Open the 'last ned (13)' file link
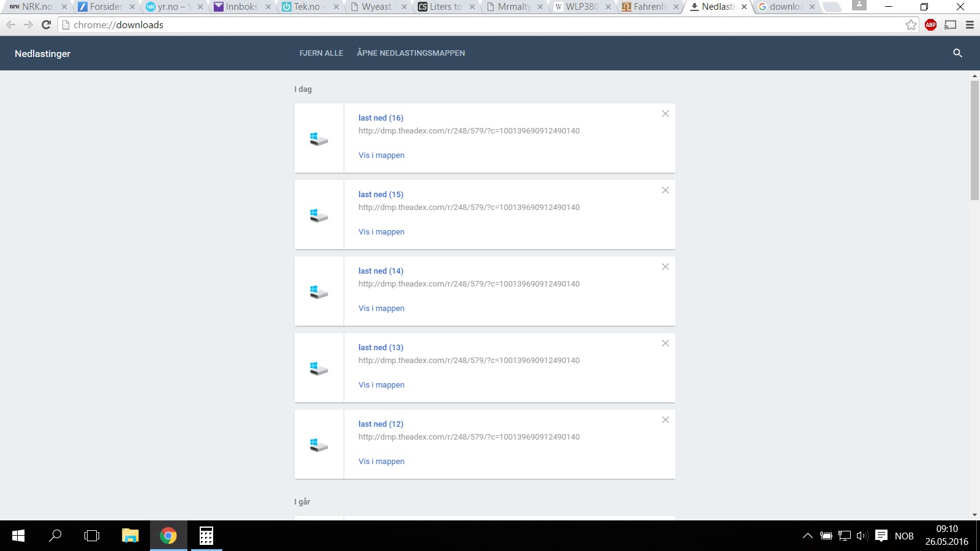Image resolution: width=980 pixels, height=551 pixels. point(381,348)
